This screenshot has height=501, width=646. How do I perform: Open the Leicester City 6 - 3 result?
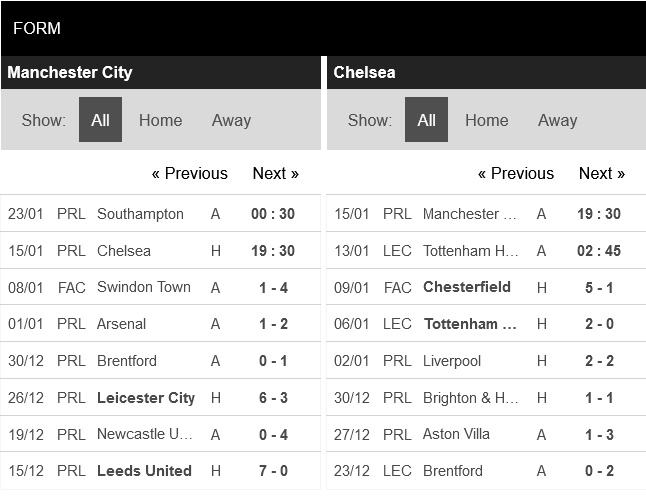[272, 398]
